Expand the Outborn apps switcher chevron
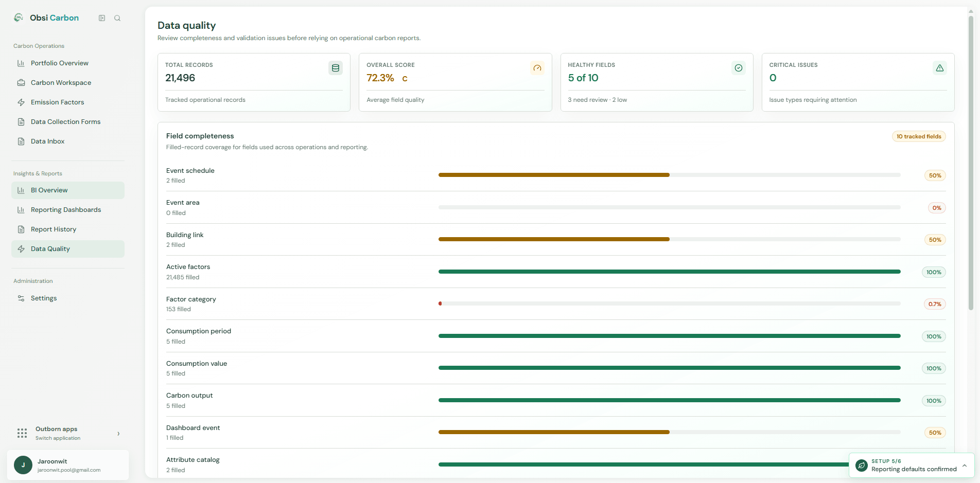This screenshot has height=483, width=980. pos(118,434)
